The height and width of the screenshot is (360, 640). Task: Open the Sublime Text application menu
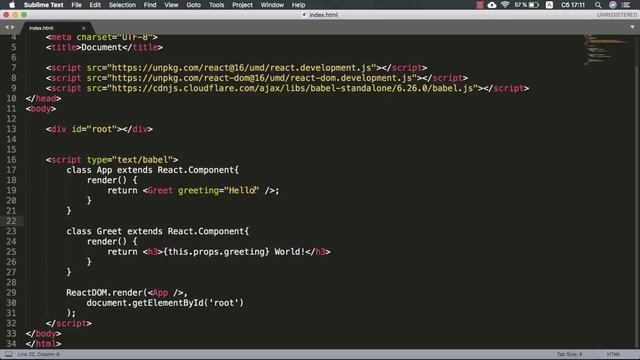[x=43, y=5]
